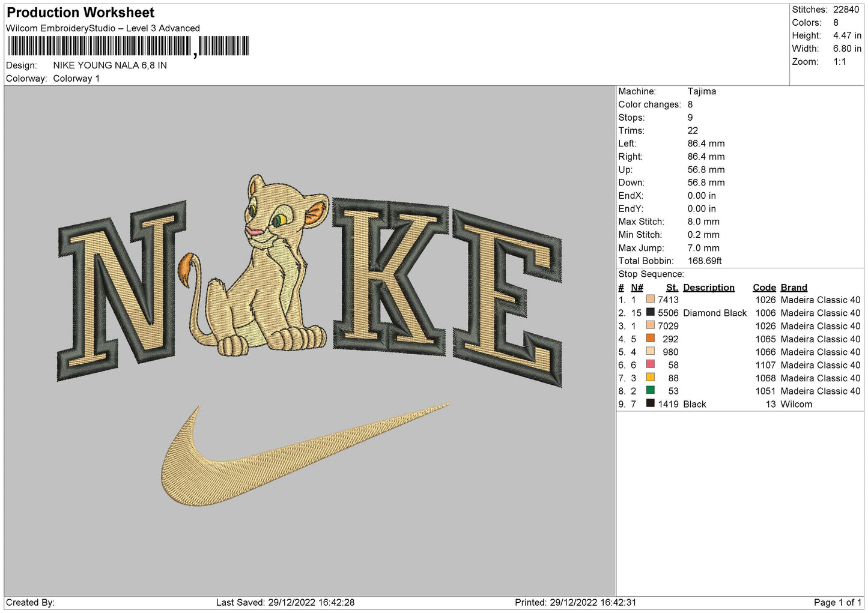Click the 'Stop Sequence:' label
Viewport: 868px width, 613px height.
pos(651,274)
